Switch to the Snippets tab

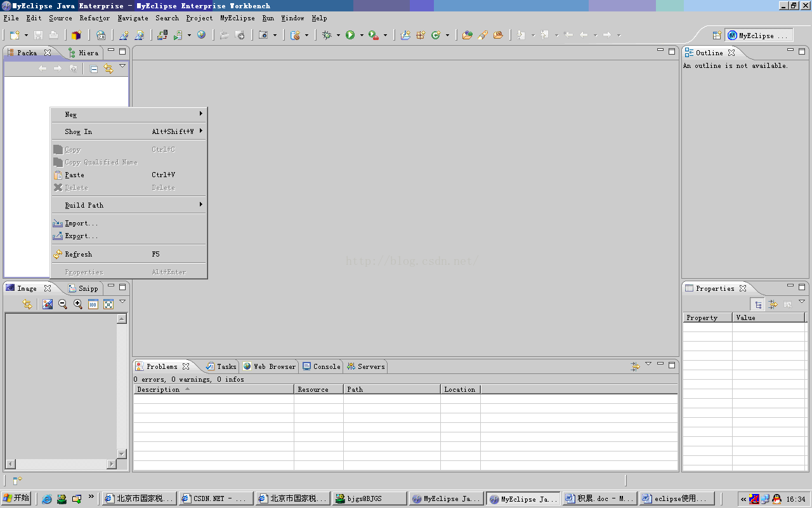click(84, 288)
